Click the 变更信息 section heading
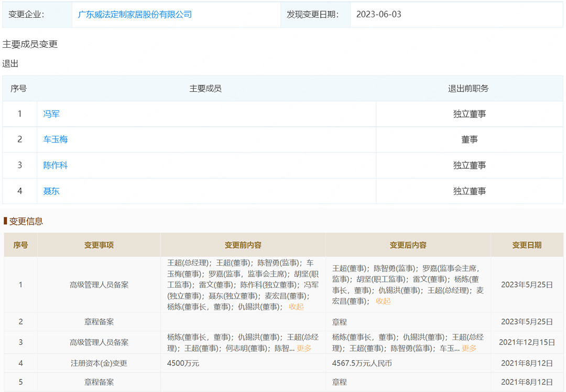Image resolution: width=566 pixels, height=392 pixels. coord(26,221)
